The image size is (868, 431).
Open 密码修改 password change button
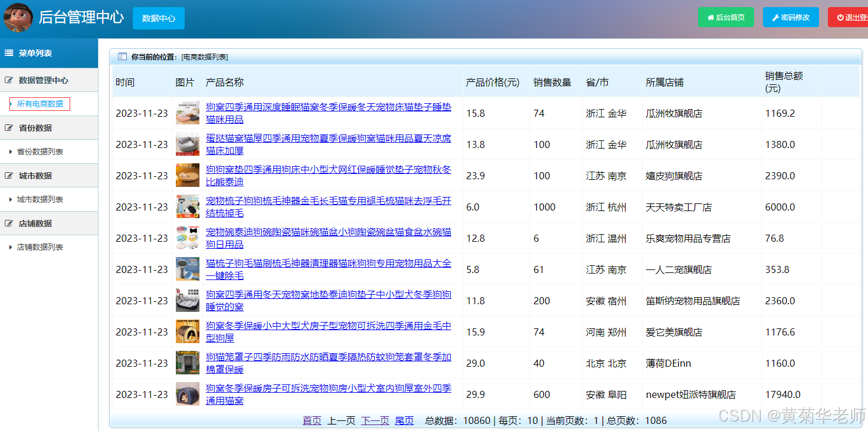pyautogui.click(x=791, y=17)
